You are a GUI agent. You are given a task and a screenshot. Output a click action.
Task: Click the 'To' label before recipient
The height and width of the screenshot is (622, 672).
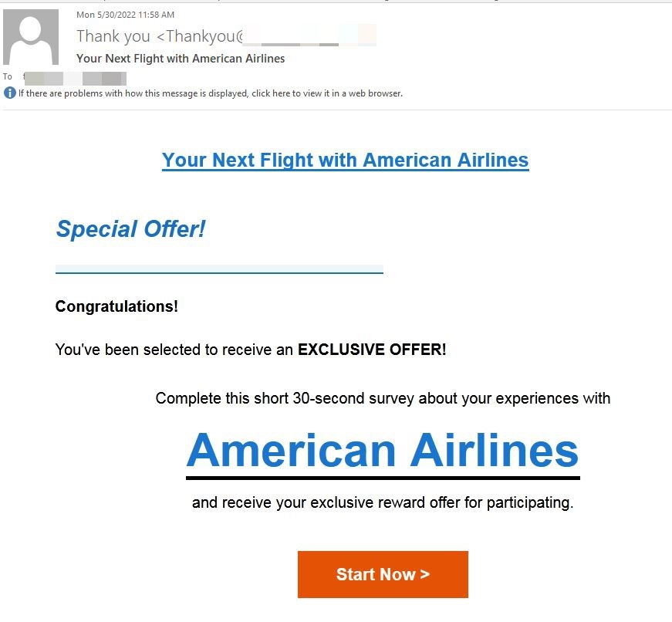(x=8, y=76)
